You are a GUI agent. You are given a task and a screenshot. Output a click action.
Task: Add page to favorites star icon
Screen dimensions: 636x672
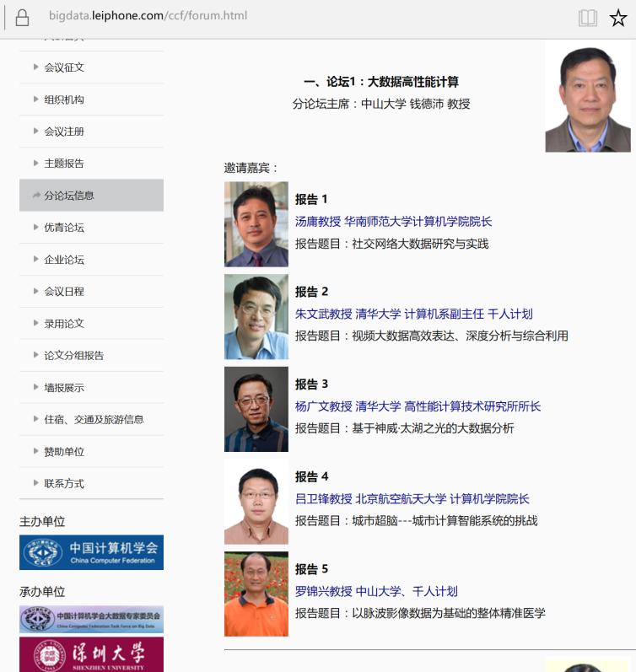(x=618, y=18)
